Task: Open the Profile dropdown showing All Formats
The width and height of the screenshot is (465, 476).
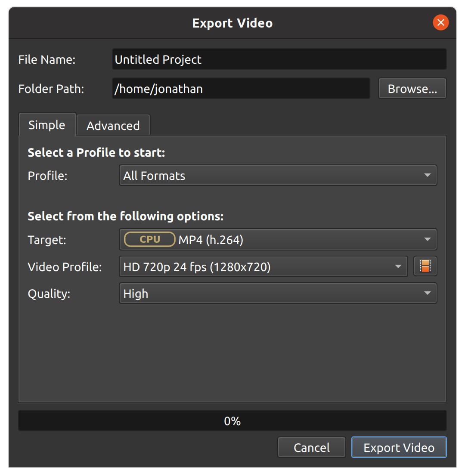Action: pos(278,175)
